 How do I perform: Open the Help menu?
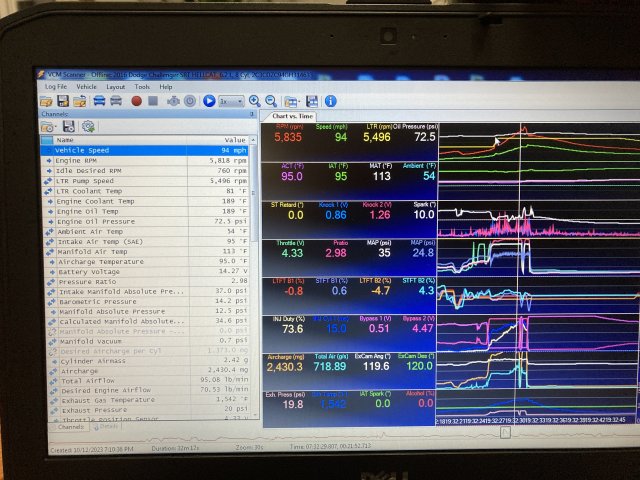click(166, 87)
